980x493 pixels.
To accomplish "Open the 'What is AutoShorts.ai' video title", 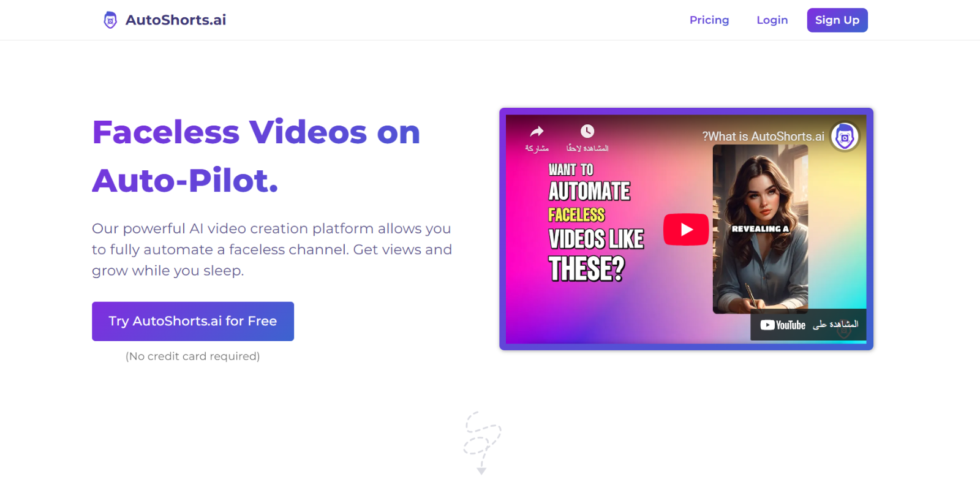I will click(763, 137).
